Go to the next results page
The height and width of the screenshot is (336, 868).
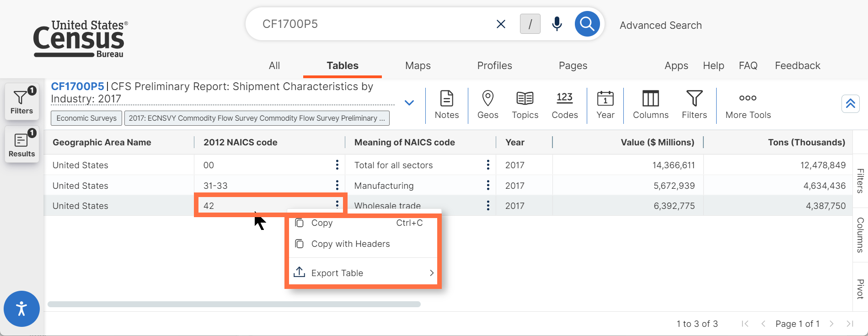pyautogui.click(x=831, y=324)
